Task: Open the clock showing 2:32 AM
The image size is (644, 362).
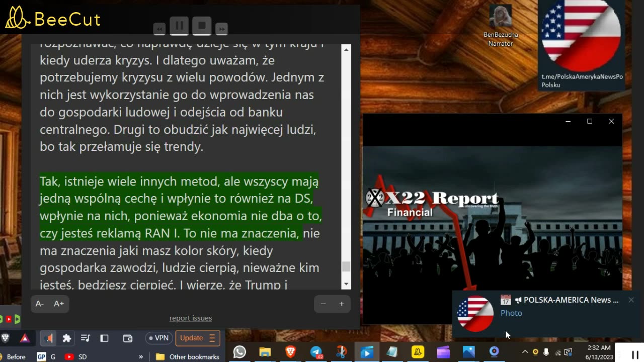Action: pyautogui.click(x=599, y=352)
